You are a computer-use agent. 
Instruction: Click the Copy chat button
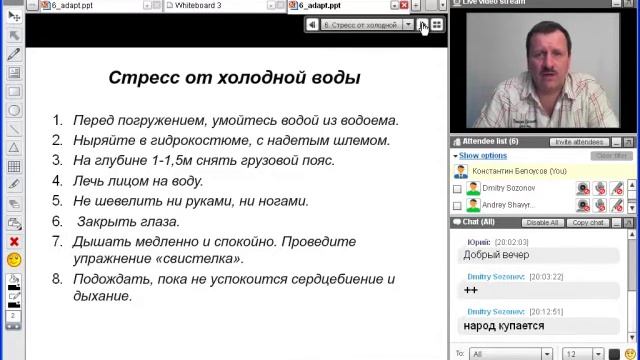tap(588, 223)
